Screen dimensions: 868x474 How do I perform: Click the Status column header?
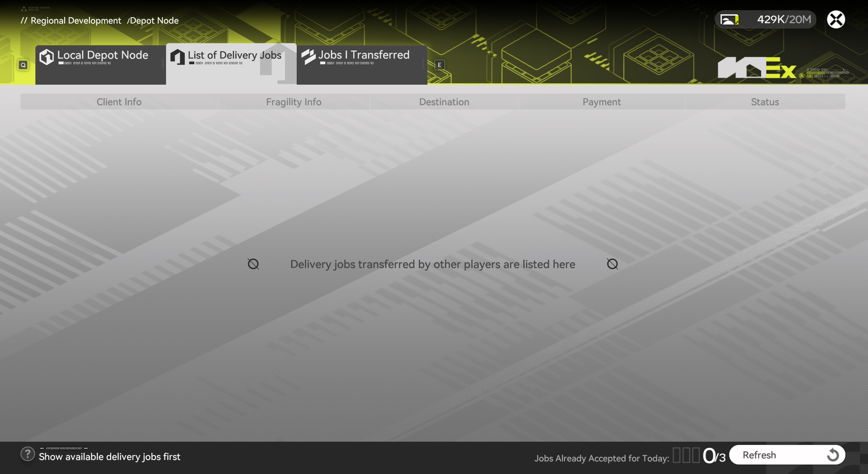[765, 102]
